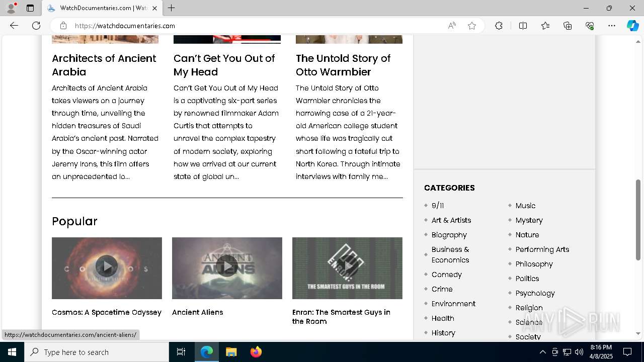Browse the Music category

[525, 206]
